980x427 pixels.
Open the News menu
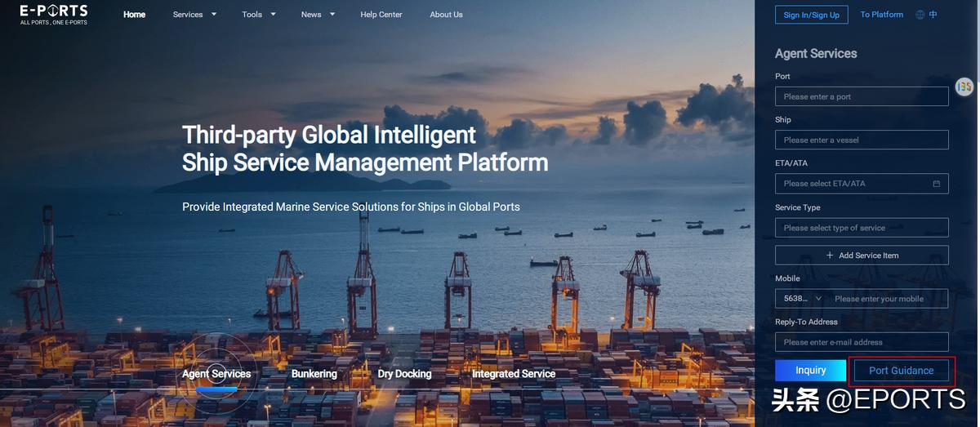coord(311,15)
